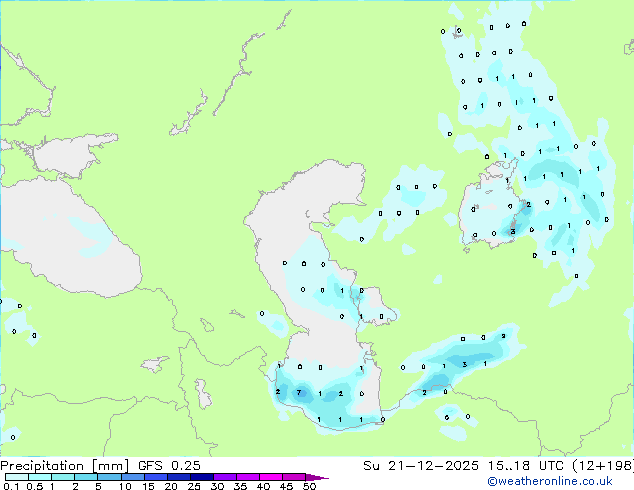Image resolution: width=634 pixels, height=490 pixels.
Task: Pick the 10–15 mm legend color swatch
Action: 133,477
